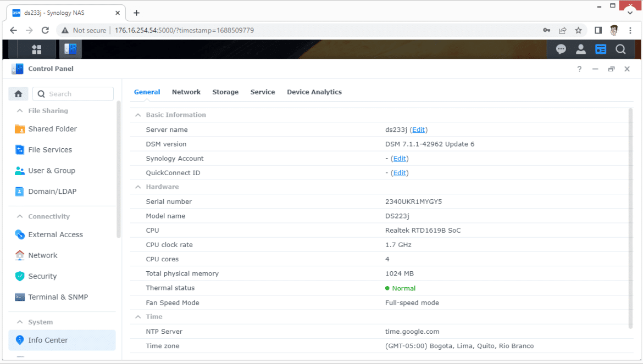Reload the browser page
This screenshot has width=643, height=364.
coord(45,30)
